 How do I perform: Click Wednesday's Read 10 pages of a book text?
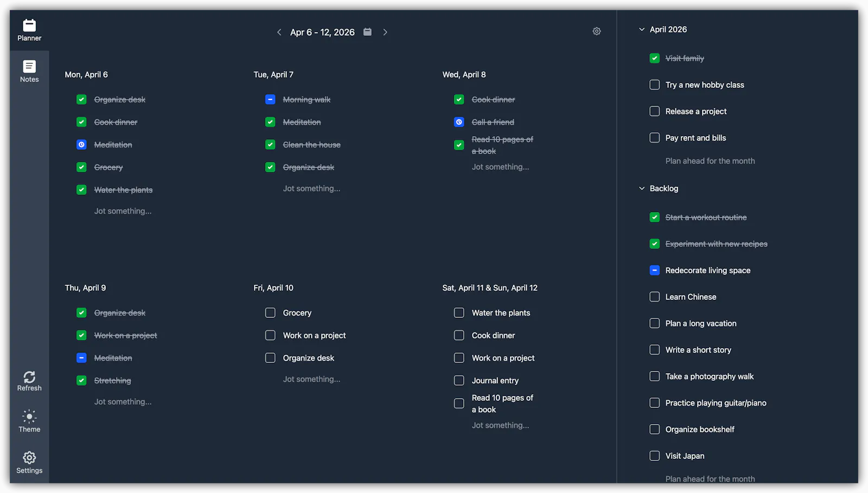coord(502,145)
